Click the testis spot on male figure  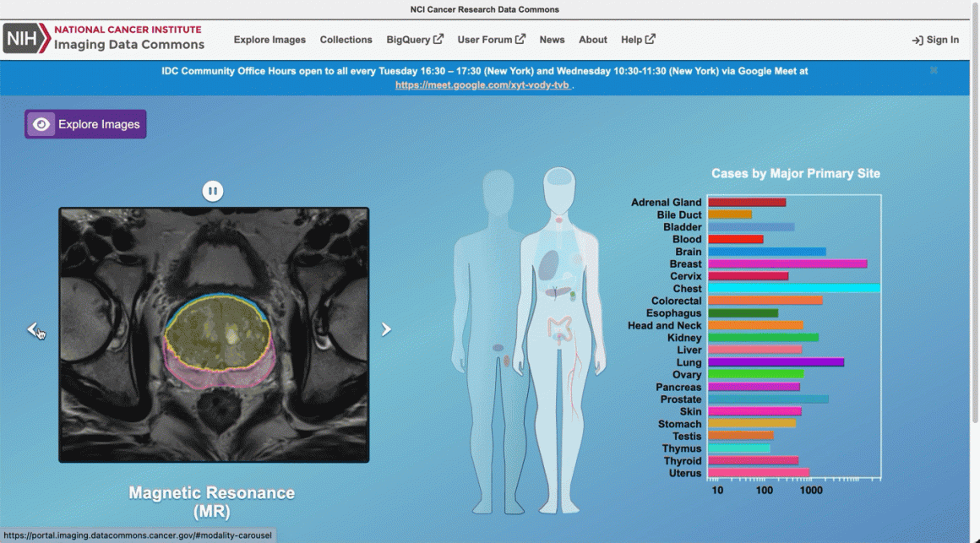click(x=507, y=361)
